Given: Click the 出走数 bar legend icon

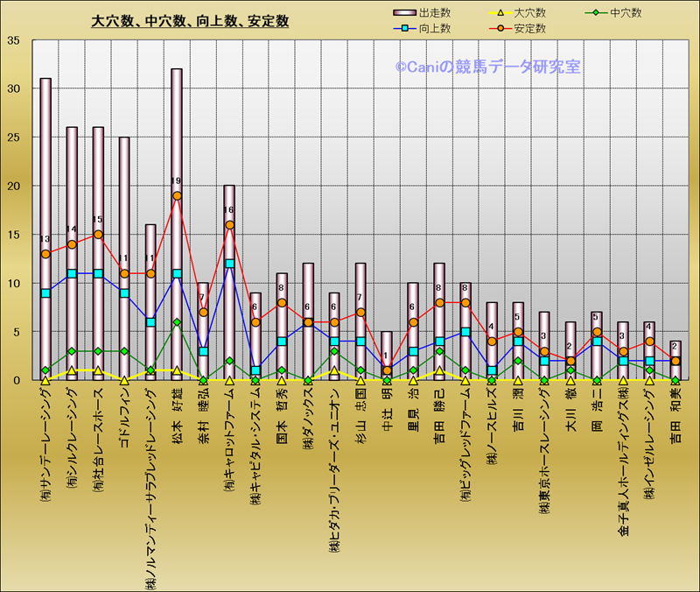Looking at the screenshot, I should point(405,13).
